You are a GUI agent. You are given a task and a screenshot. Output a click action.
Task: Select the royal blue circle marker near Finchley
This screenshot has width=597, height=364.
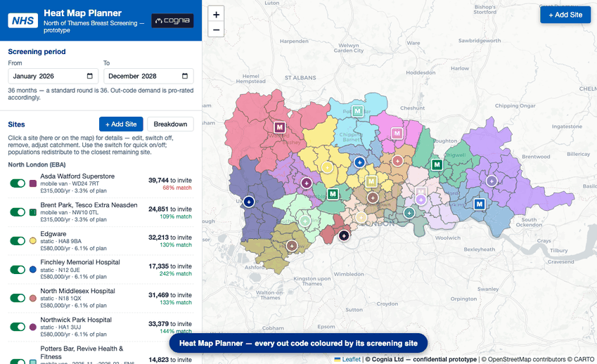pyautogui.click(x=359, y=162)
